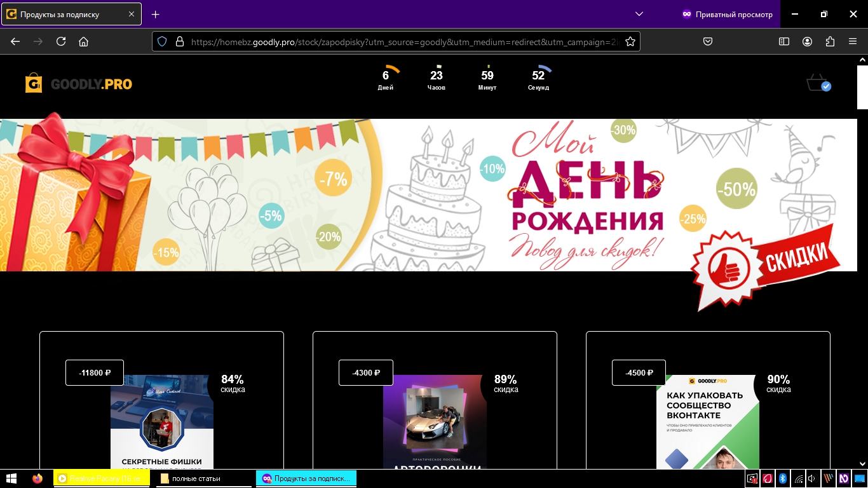
Task: Click the birthday 'День рождения' banner
Action: pos(428,195)
